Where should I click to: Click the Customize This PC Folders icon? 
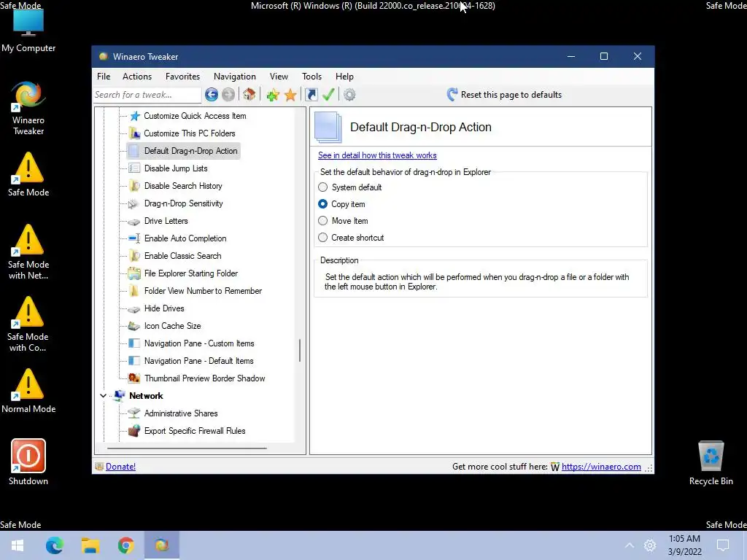click(135, 133)
